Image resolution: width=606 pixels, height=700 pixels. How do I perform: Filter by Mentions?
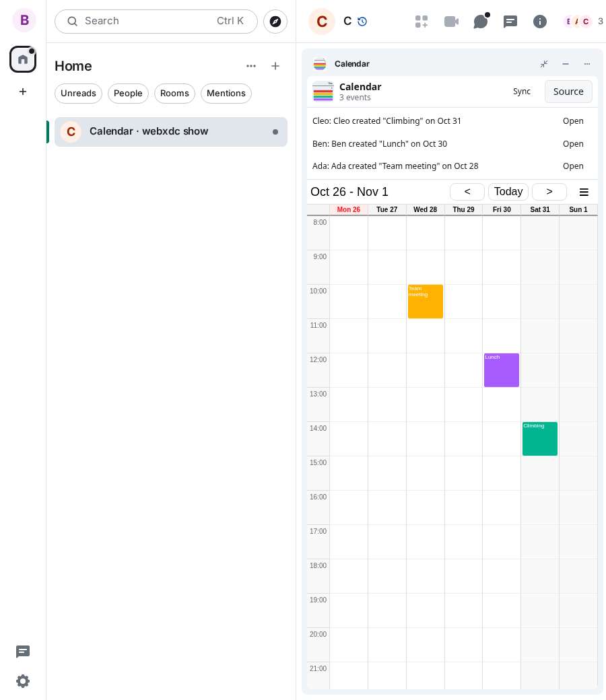click(x=226, y=94)
